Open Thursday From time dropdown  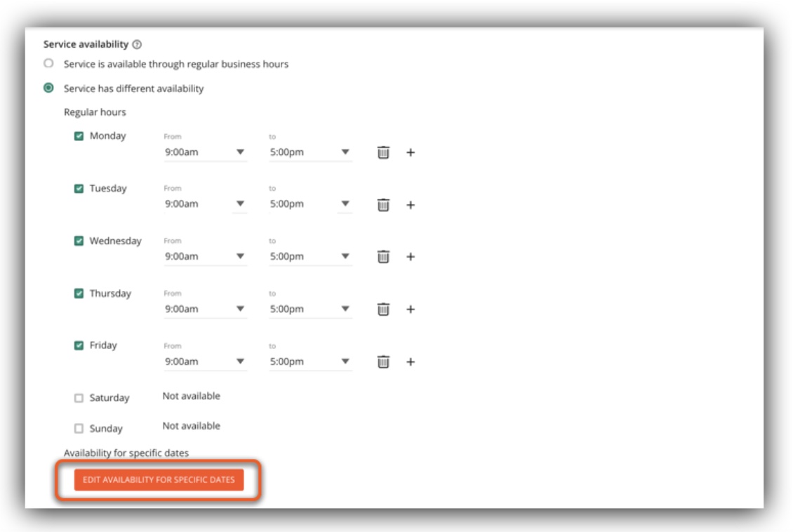coord(206,309)
